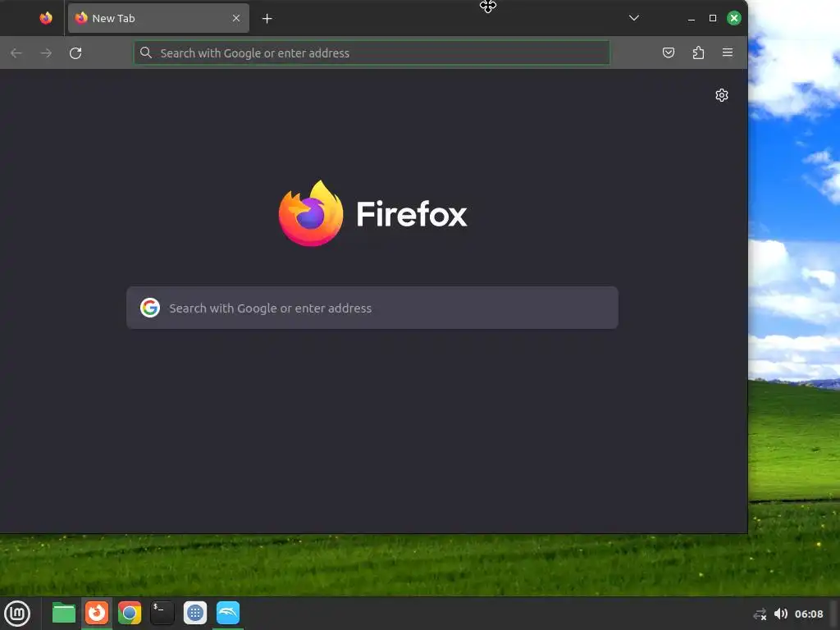Click the magnifier icon in URL bar
The height and width of the screenshot is (630, 840).
tap(146, 52)
